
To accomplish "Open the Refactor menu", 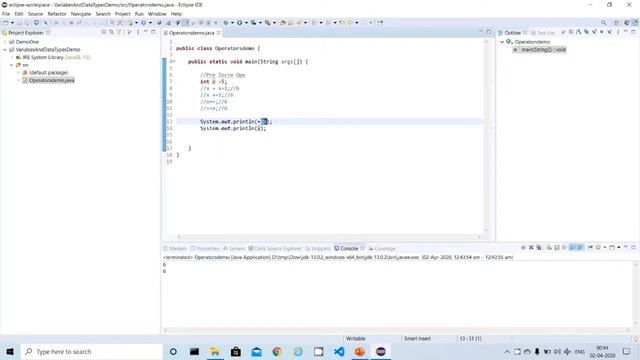I will [x=57, y=14].
